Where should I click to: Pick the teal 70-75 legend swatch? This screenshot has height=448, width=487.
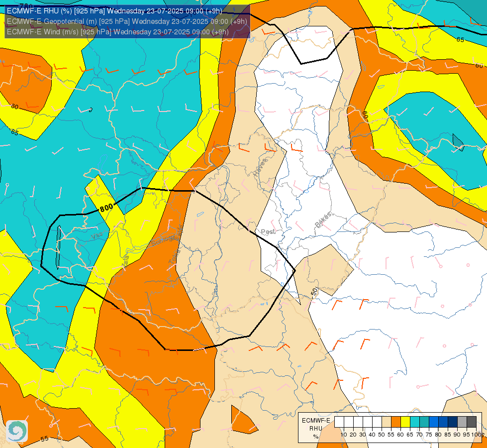(424, 422)
